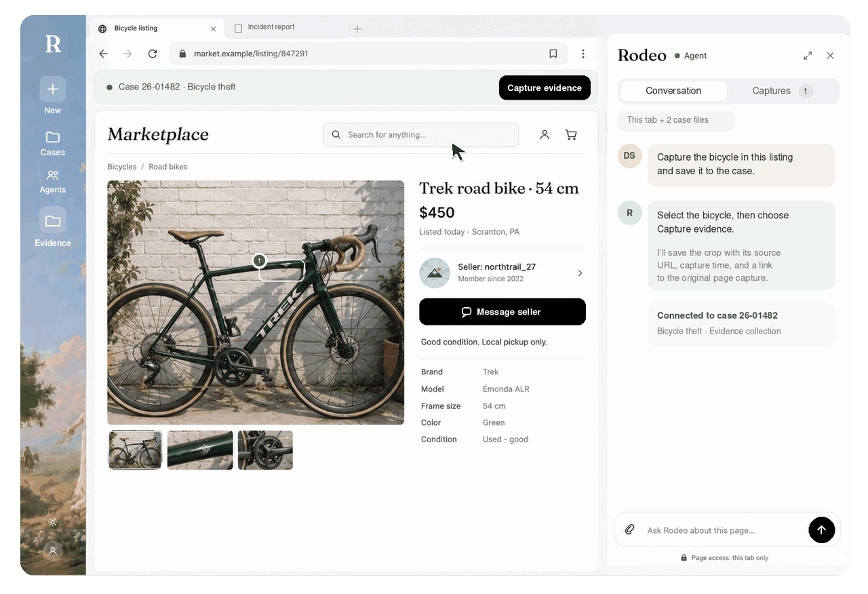Toggle the brightness theme icon
Screen dimensions: 868x594
[x=53, y=522]
